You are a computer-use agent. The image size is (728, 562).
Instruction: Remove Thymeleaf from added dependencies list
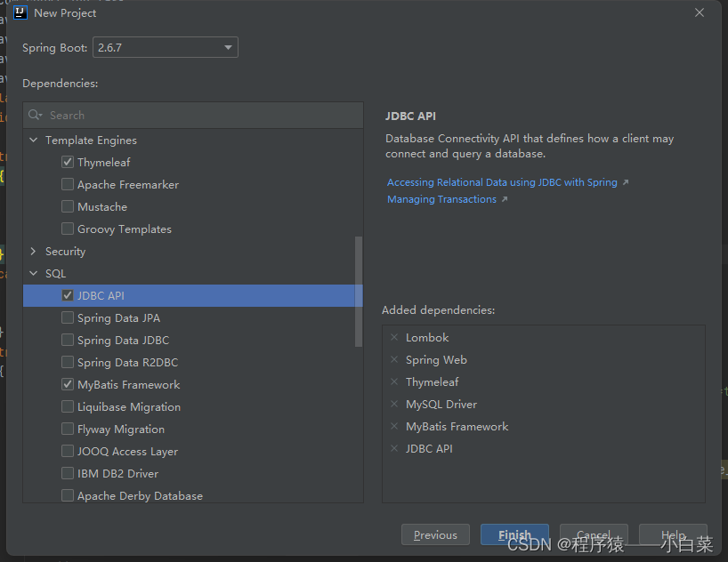(x=394, y=382)
